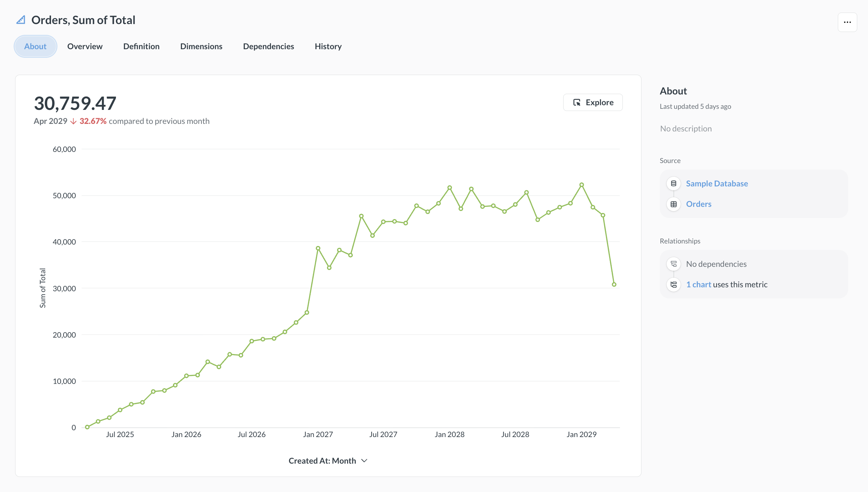This screenshot has width=868, height=492.
Task: Click the No description placeholder
Action: [686, 129]
